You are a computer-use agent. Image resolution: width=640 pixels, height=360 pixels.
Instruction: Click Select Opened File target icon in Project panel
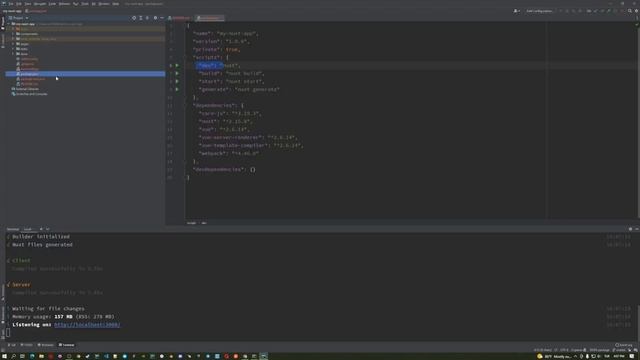point(134,18)
